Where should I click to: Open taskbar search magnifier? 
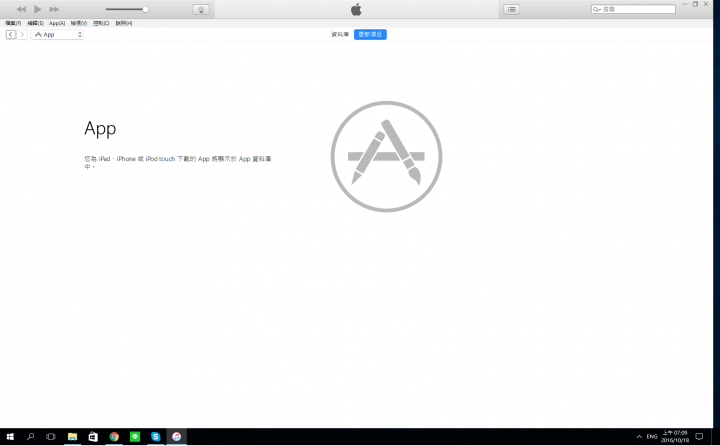(x=30, y=437)
